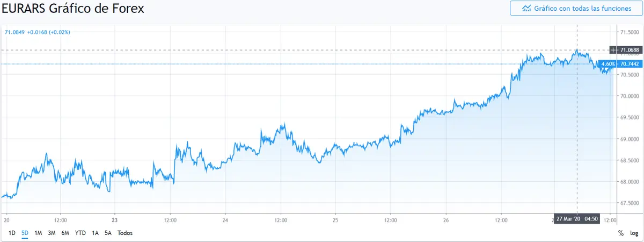644x242 pixels.
Task: Toggle the percent scale mode
Action: (621, 233)
